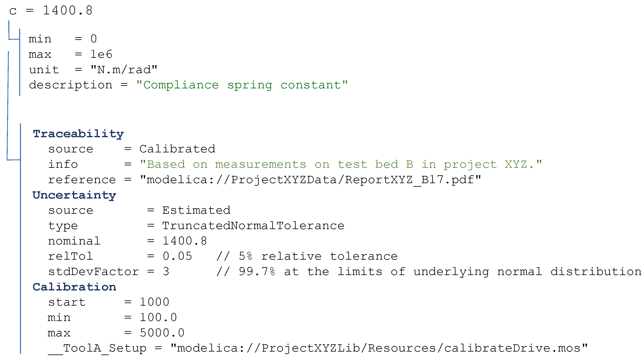The height and width of the screenshot is (363, 644).
Task: Click the Calibration start value 1000
Action: pyautogui.click(x=154, y=302)
